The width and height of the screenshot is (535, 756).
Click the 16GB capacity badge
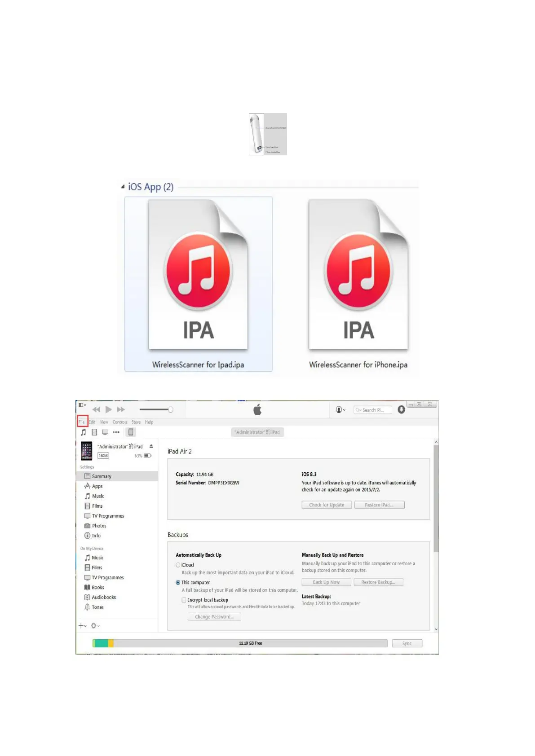click(x=103, y=456)
